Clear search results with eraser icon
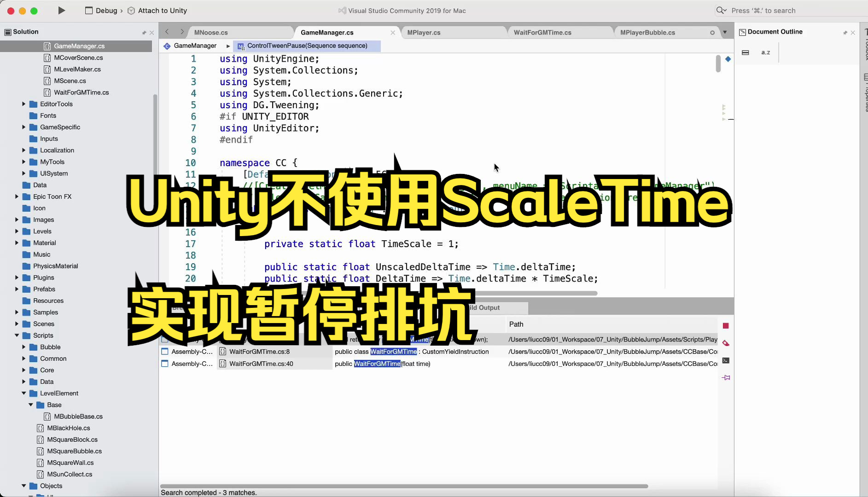 point(726,343)
